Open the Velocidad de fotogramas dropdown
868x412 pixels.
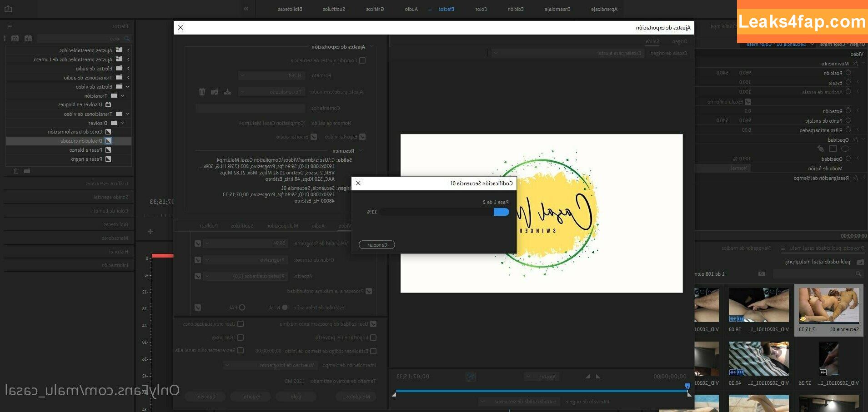(x=246, y=243)
